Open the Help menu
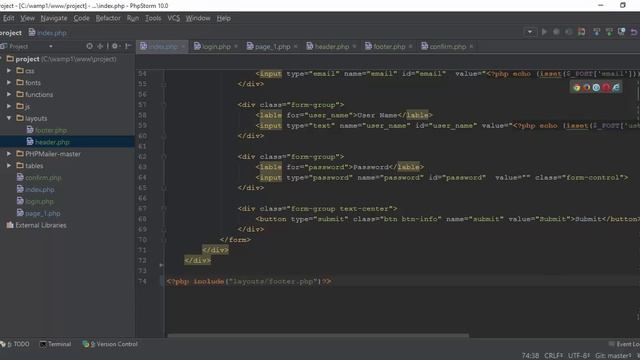 coord(224,18)
